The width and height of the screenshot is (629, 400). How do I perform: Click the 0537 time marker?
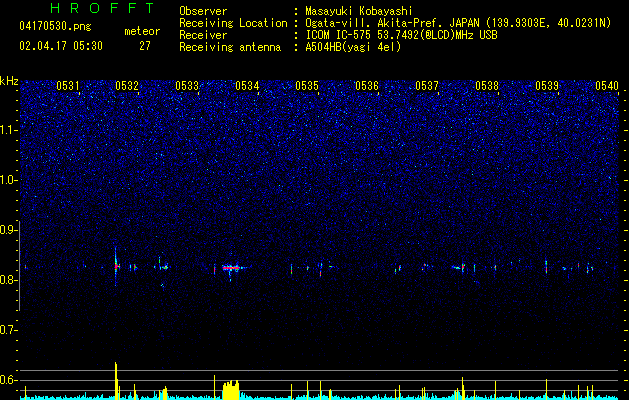coord(427,85)
